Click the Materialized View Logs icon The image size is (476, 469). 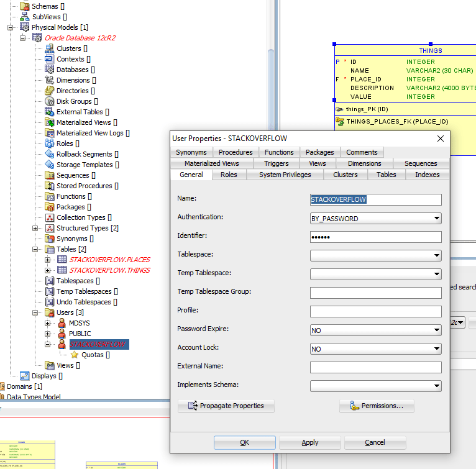50,133
